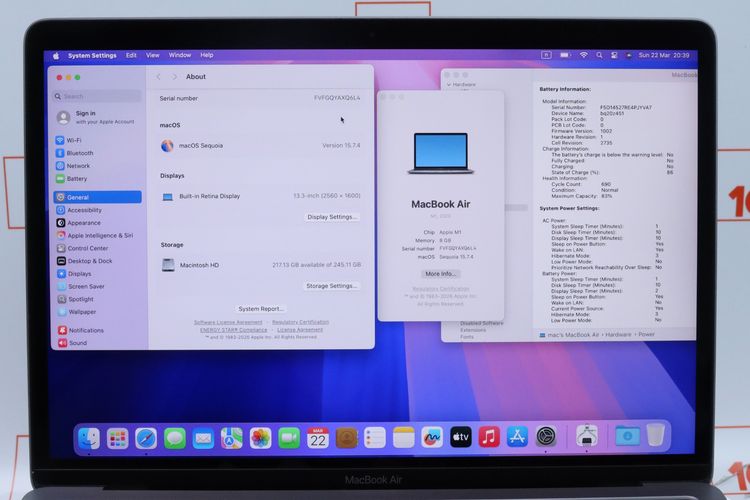Click the Settings sidebar Search field
Screen dimensions: 750x500
click(x=98, y=96)
